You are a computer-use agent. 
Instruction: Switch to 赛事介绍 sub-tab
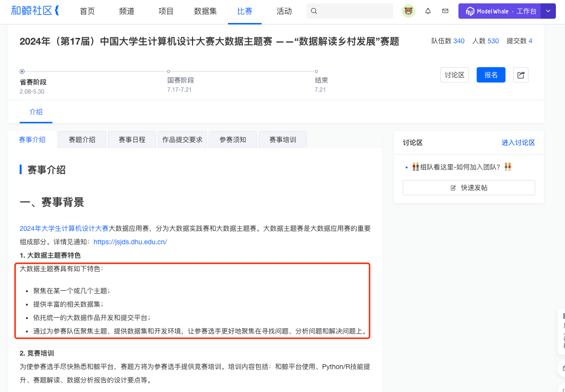(x=32, y=140)
